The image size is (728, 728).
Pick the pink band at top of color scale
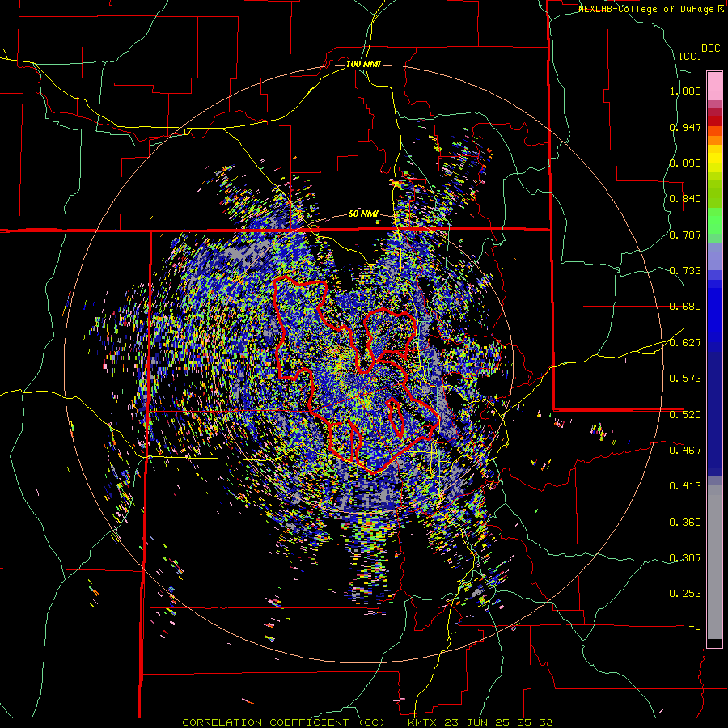point(714,86)
